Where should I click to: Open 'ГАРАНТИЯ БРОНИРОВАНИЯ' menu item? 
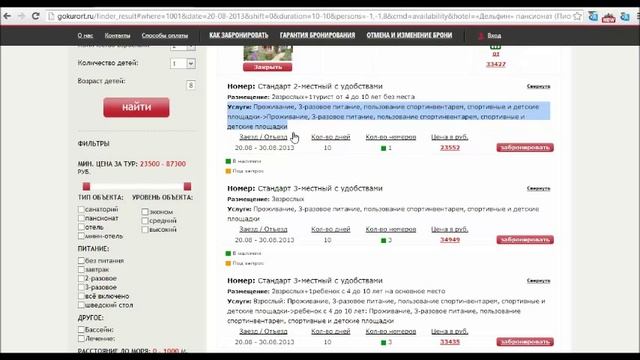tap(318, 36)
